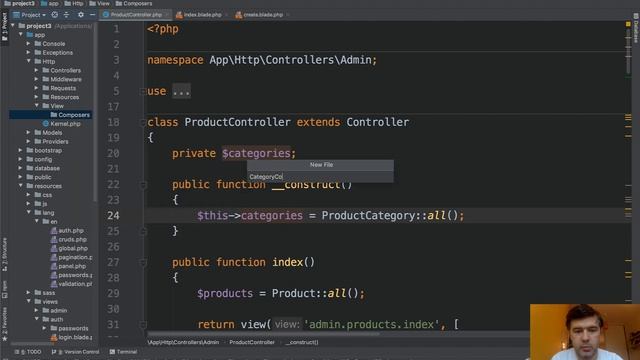Select cruds.php in project tree
Image resolution: width=640 pixels, height=360 pixels.
tap(69, 240)
